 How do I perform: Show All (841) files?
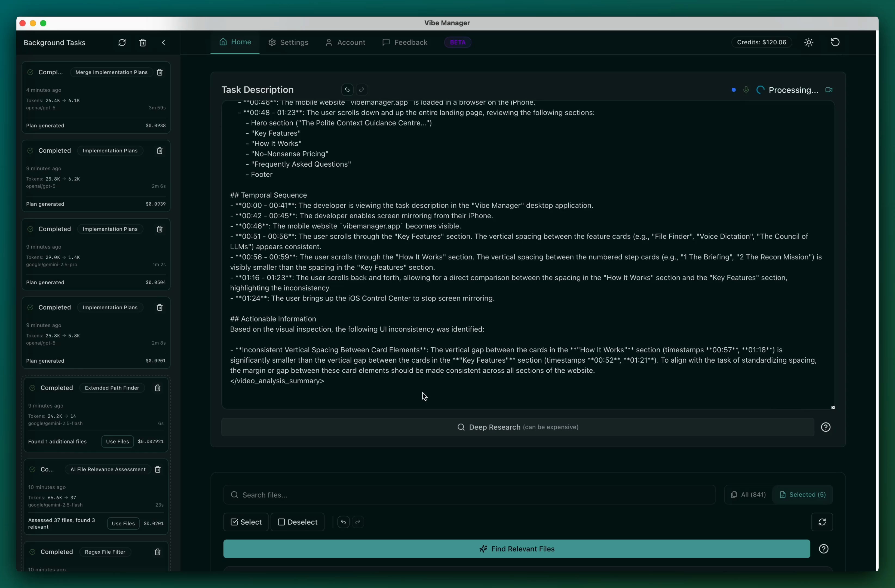click(748, 495)
